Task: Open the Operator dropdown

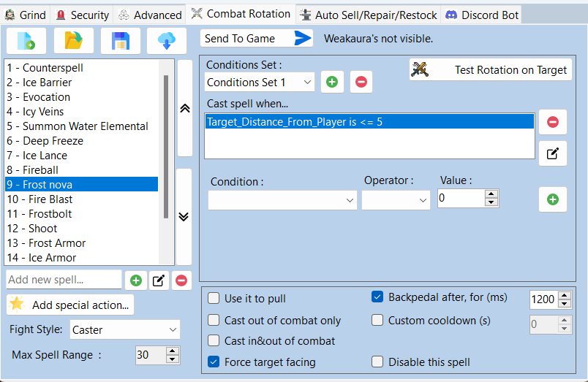Action: [395, 199]
